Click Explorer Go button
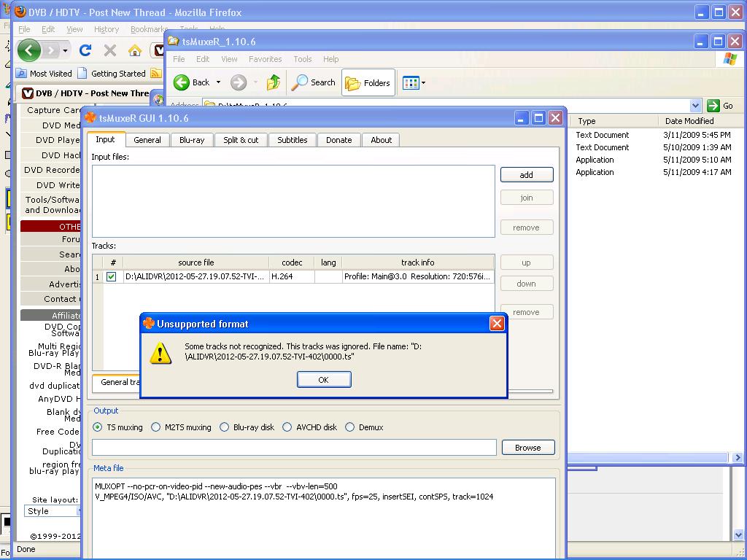Viewport: 747px width, 560px height. 720,106
